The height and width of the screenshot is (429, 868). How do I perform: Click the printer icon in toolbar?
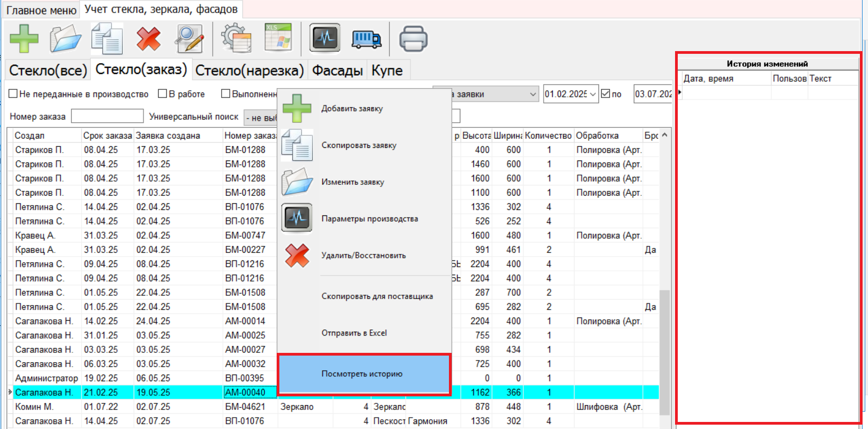tap(413, 39)
